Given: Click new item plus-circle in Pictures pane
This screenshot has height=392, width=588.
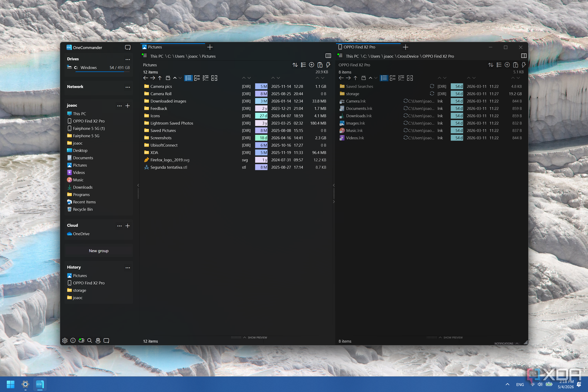Looking at the screenshot, I should [x=312, y=65].
